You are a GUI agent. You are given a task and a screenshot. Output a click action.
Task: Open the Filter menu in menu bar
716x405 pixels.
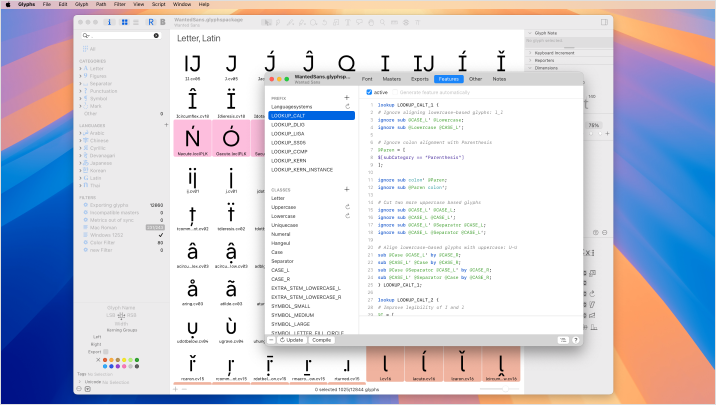click(120, 4)
